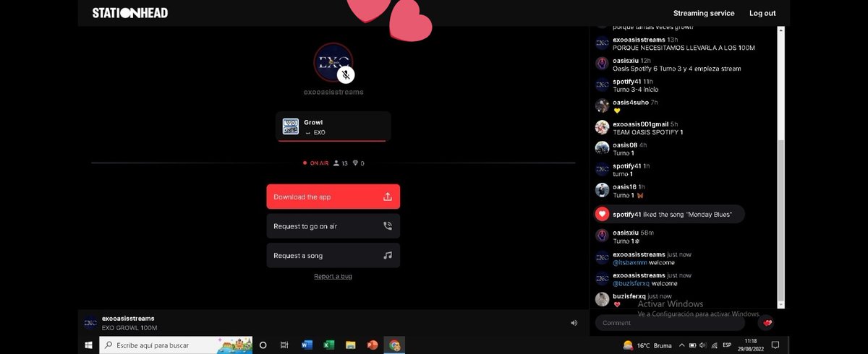868x354 pixels.
Task: Click the oasis16 avatar in chat
Action: tap(602, 190)
